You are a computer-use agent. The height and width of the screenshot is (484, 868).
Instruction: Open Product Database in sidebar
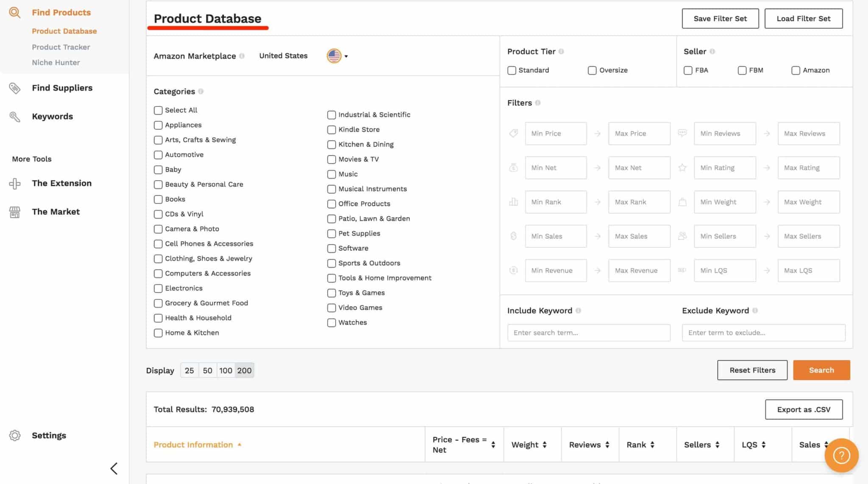(x=64, y=31)
